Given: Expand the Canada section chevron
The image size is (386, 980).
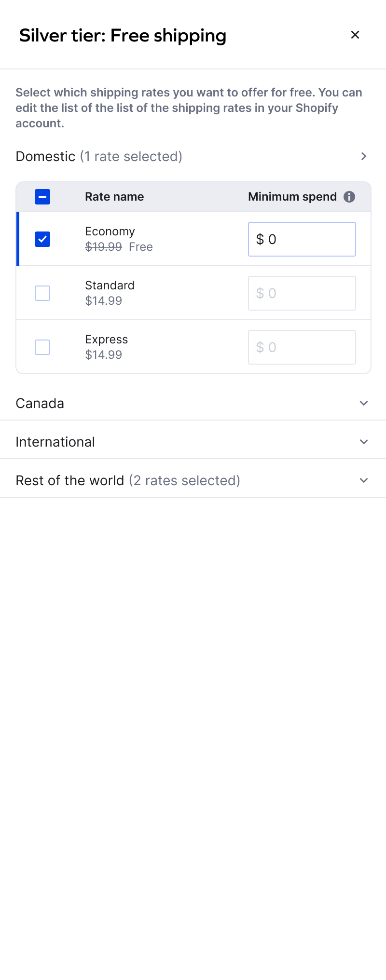Looking at the screenshot, I should [x=364, y=403].
